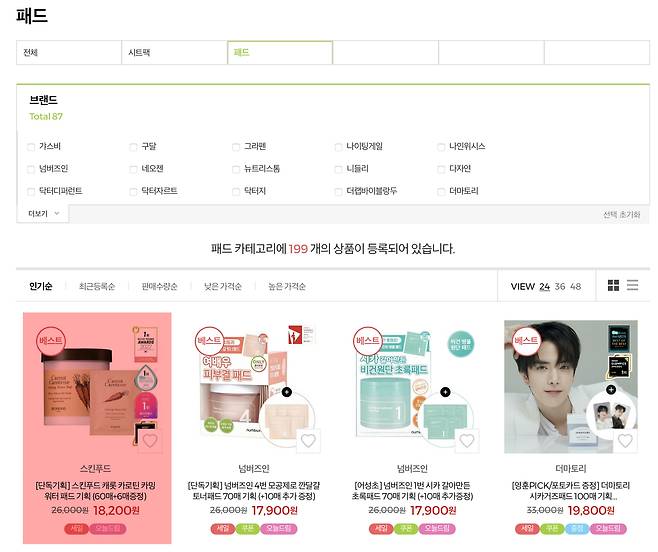Select the 전체 category tab
Image resolution: width=658 pixels, height=552 pixels.
tap(69, 52)
